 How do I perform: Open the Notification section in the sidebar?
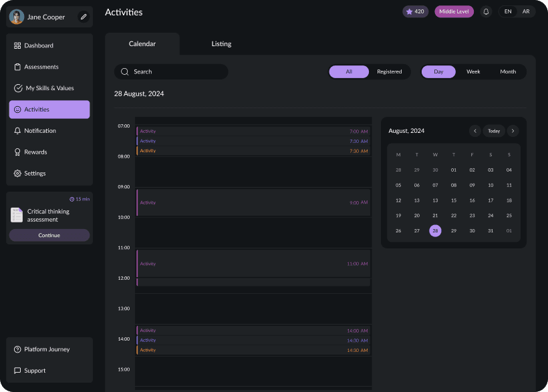click(41, 130)
